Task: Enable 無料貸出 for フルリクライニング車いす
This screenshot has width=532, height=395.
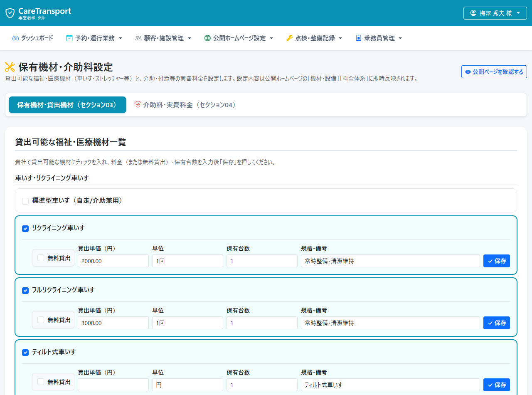Action: pyautogui.click(x=41, y=320)
